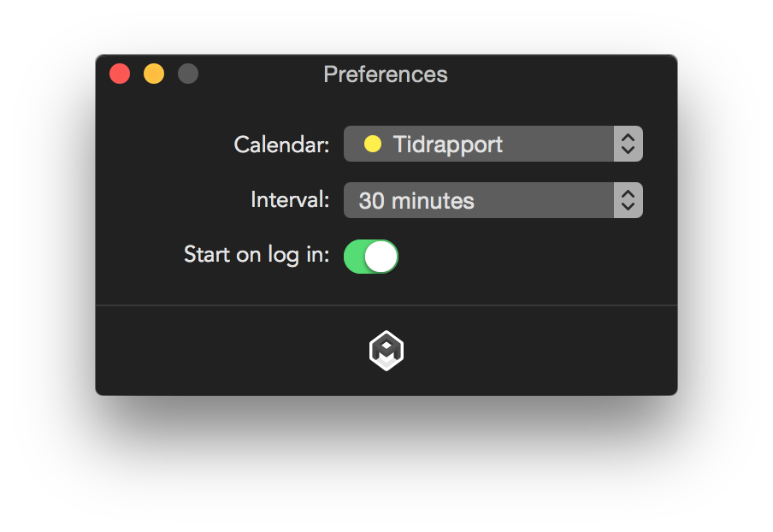Close the Preferences window with the red button
This screenshot has width=773, height=532.
click(120, 74)
